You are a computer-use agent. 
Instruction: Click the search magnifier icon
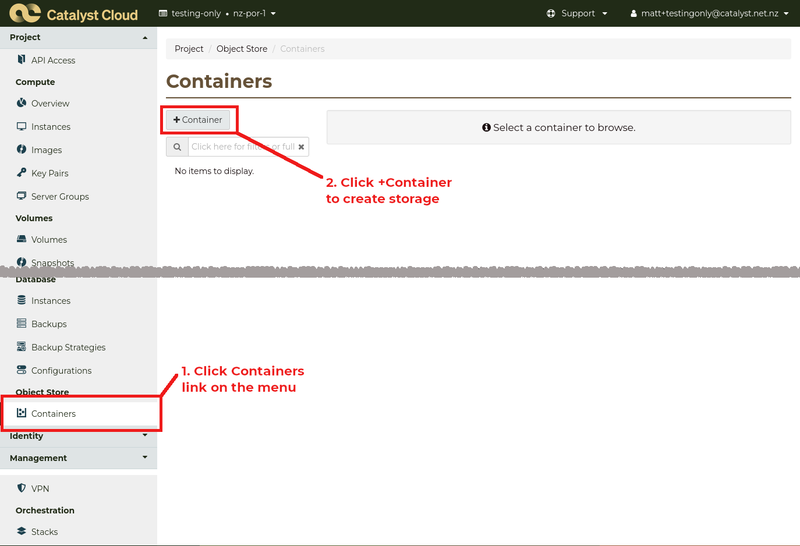pyautogui.click(x=177, y=147)
